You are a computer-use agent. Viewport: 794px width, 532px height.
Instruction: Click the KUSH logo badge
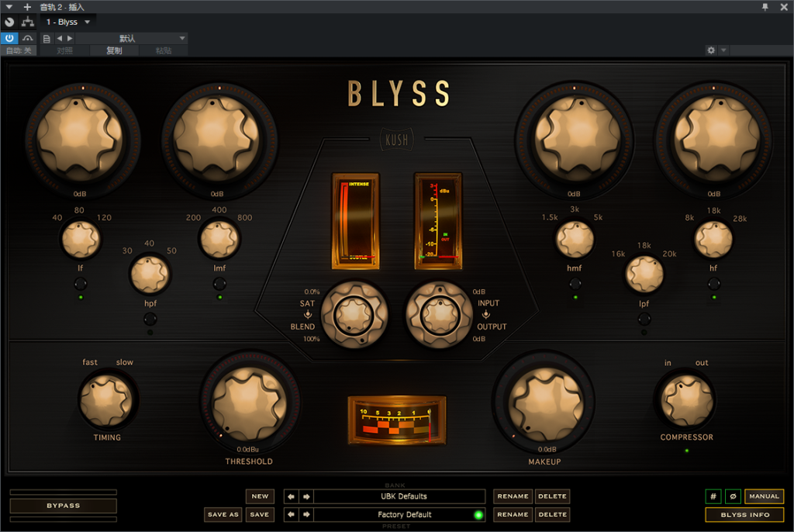click(396, 140)
